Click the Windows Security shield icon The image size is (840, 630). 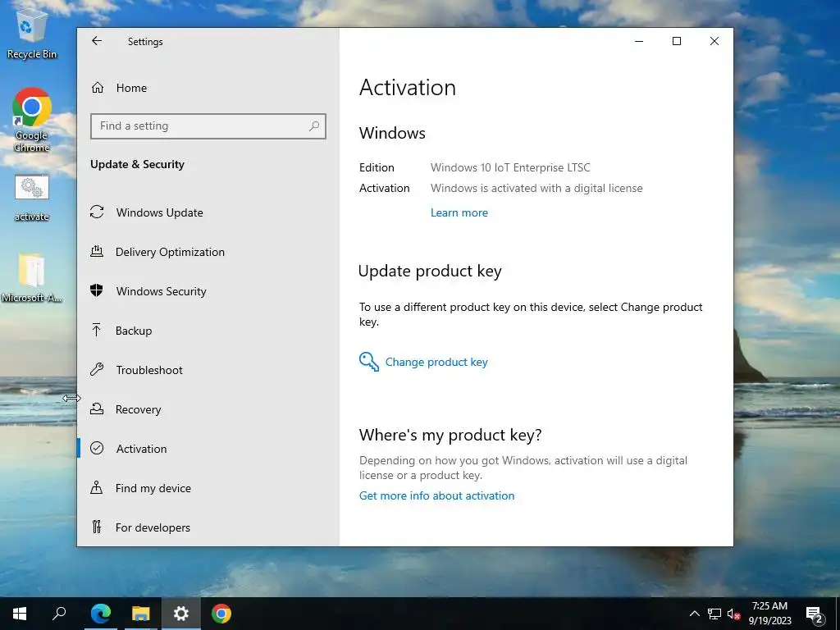(97, 290)
